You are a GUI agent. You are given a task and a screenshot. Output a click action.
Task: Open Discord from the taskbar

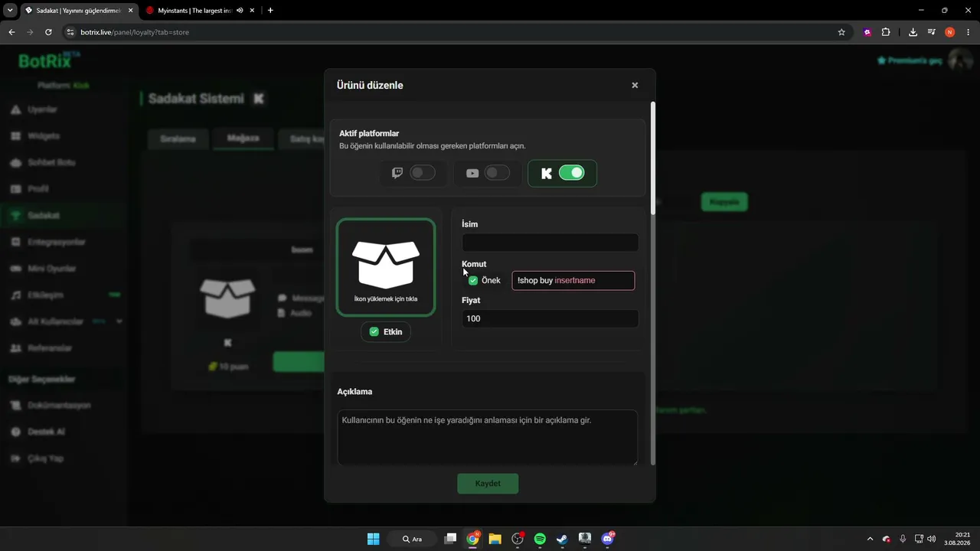click(x=607, y=539)
